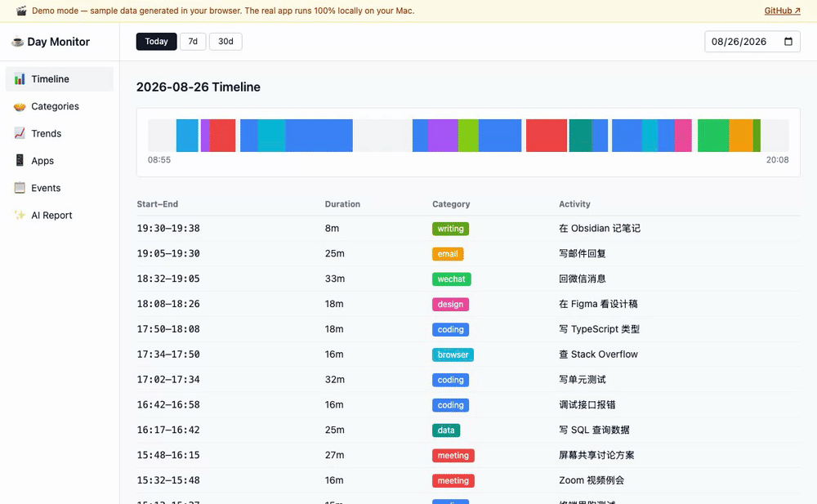This screenshot has width=817, height=504.
Task: Click the writing category tag
Action: coord(451,229)
